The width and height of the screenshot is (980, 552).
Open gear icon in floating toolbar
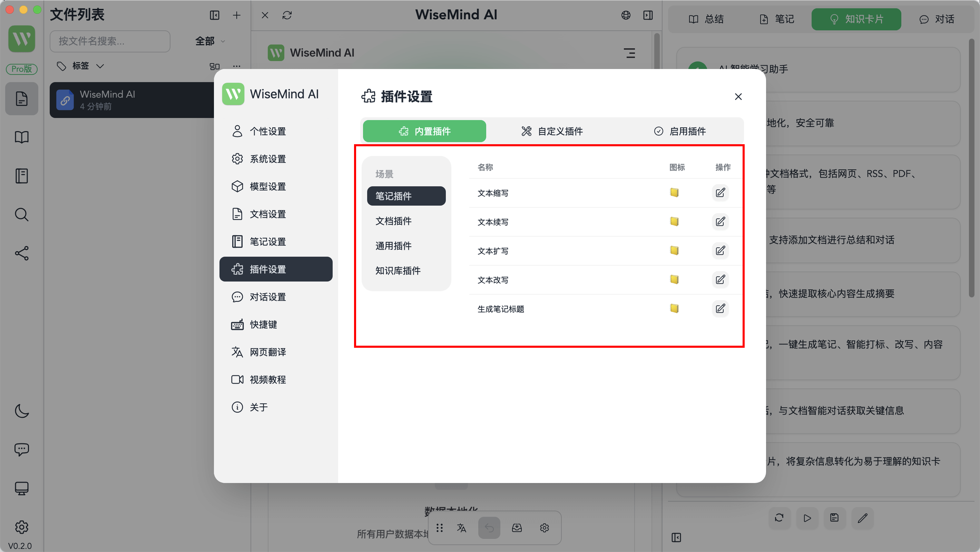coord(545,528)
